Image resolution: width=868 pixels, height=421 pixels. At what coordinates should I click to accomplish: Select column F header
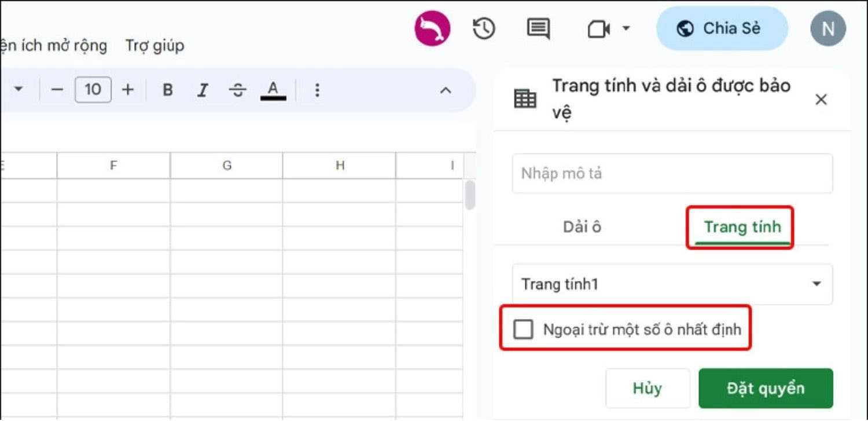click(x=113, y=166)
